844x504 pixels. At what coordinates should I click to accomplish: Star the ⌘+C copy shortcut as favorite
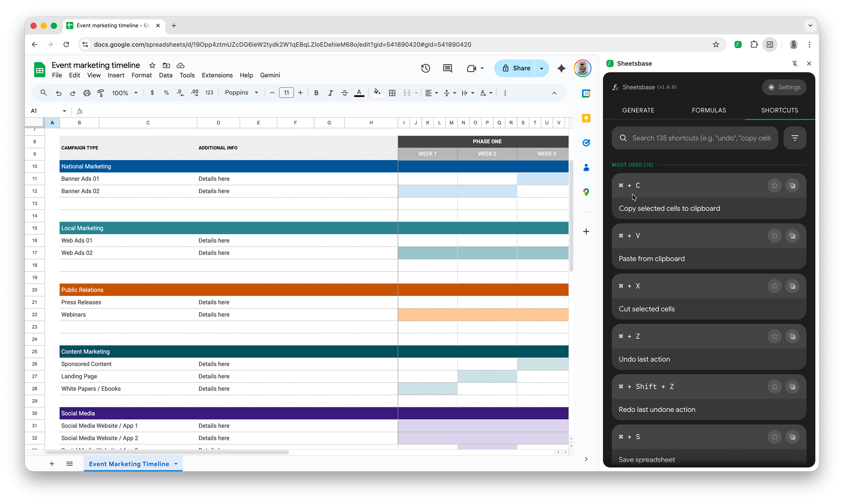pos(774,185)
